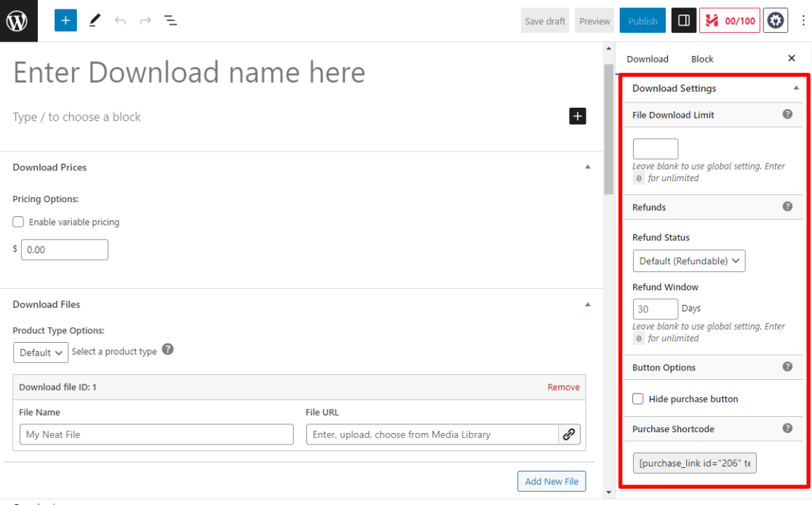Image resolution: width=812 pixels, height=505 pixels.
Task: Check Hide purchase button
Action: pos(638,399)
